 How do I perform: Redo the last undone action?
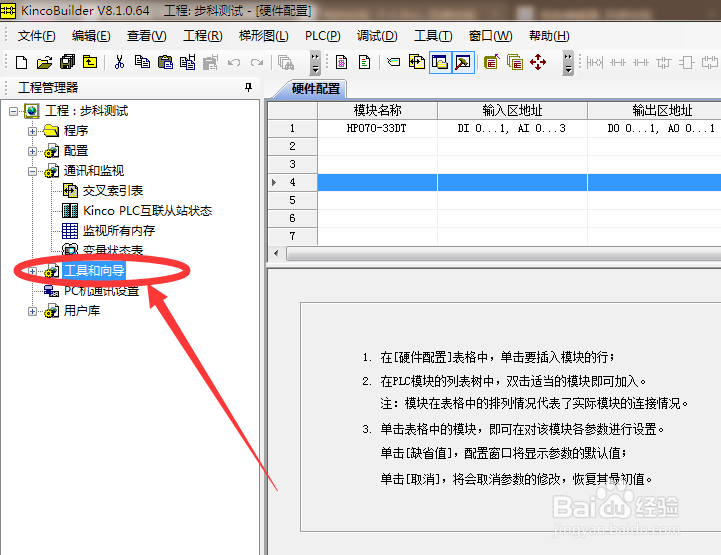point(257,62)
